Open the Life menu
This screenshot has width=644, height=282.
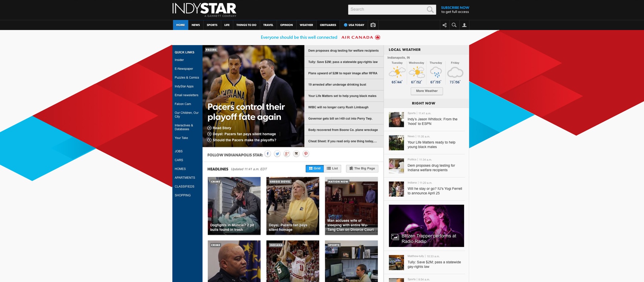coord(227,25)
